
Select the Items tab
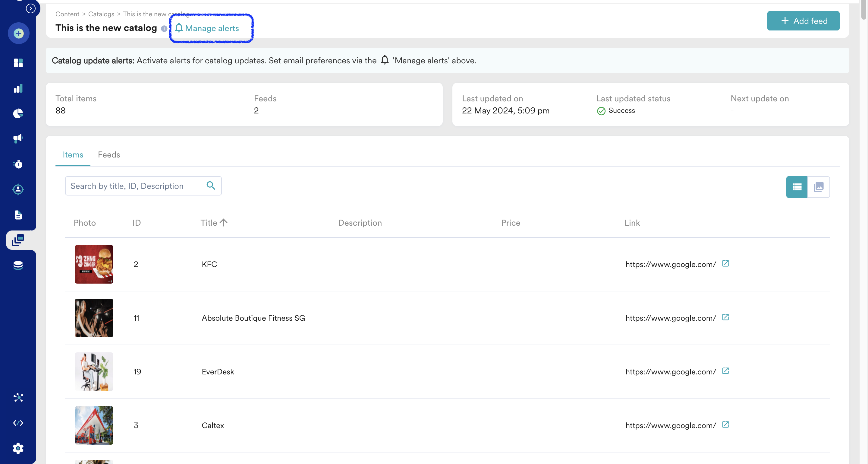pos(73,155)
